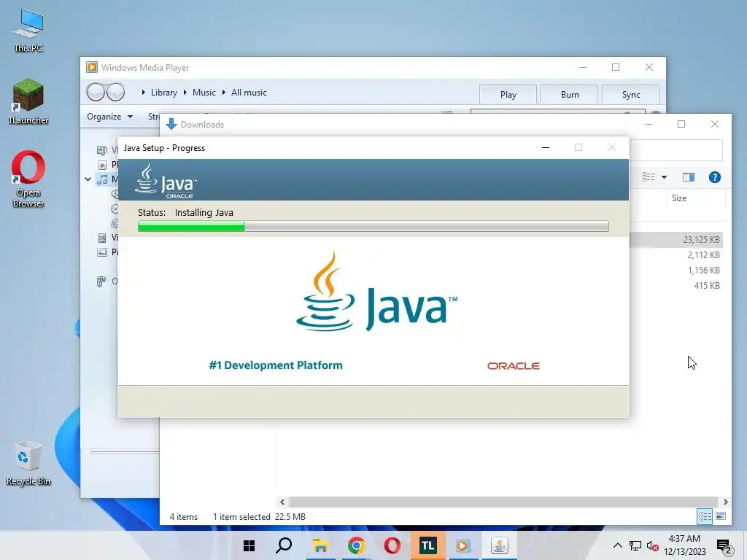Screen dimensions: 747x560
Task: Open notification center icon
Action: click(x=724, y=546)
